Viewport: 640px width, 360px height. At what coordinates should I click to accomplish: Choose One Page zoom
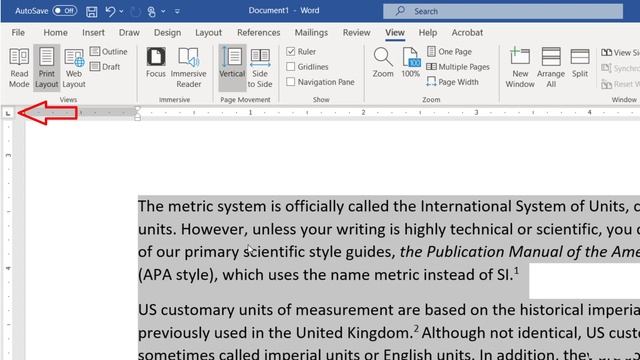(x=449, y=51)
